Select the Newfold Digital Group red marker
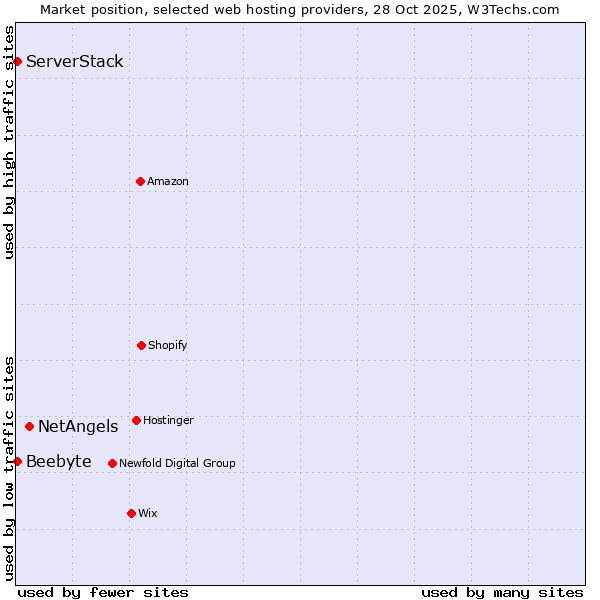Viewport: 600px width, 600px height. (x=112, y=463)
